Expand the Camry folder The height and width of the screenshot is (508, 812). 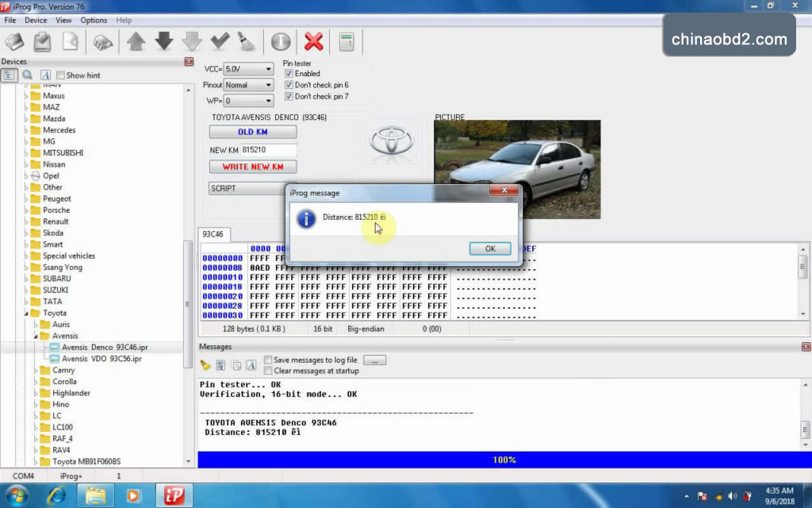click(35, 370)
